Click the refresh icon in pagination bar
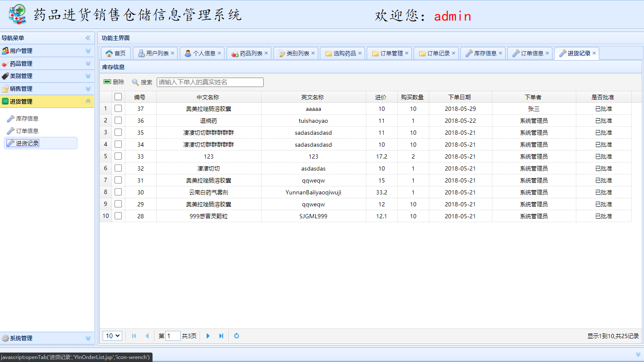The image size is (644, 362). pos(236,336)
